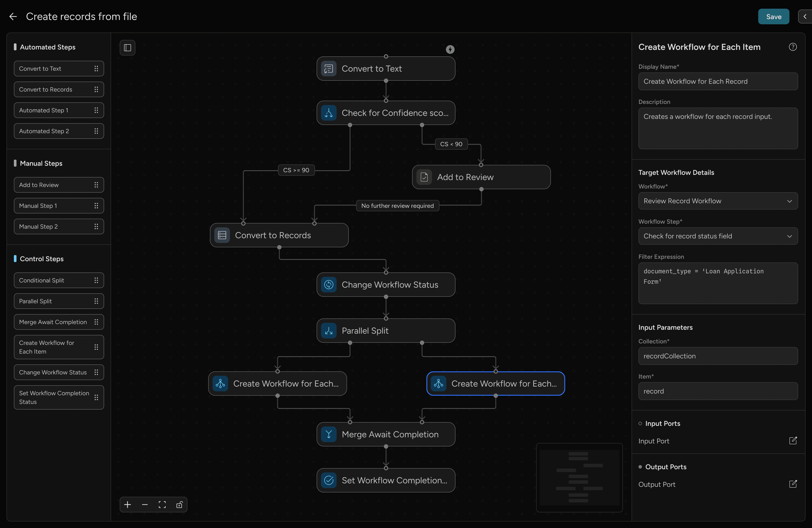The image size is (812, 528).
Task: Collapse the right properties panel with the chevron
Action: pos(804,16)
